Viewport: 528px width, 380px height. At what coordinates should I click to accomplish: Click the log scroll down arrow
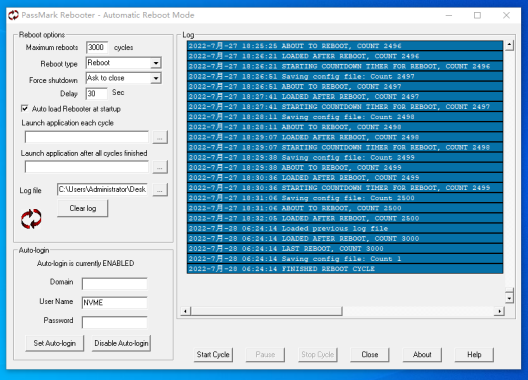509,298
